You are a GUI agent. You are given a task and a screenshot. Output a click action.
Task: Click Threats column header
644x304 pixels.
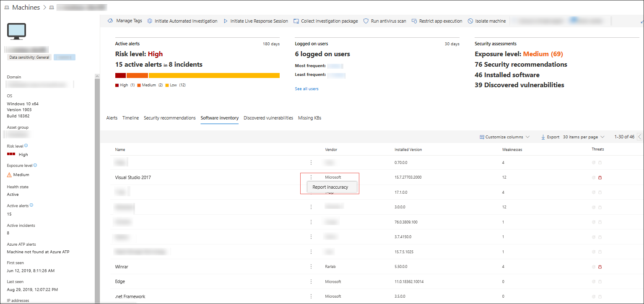click(x=598, y=149)
